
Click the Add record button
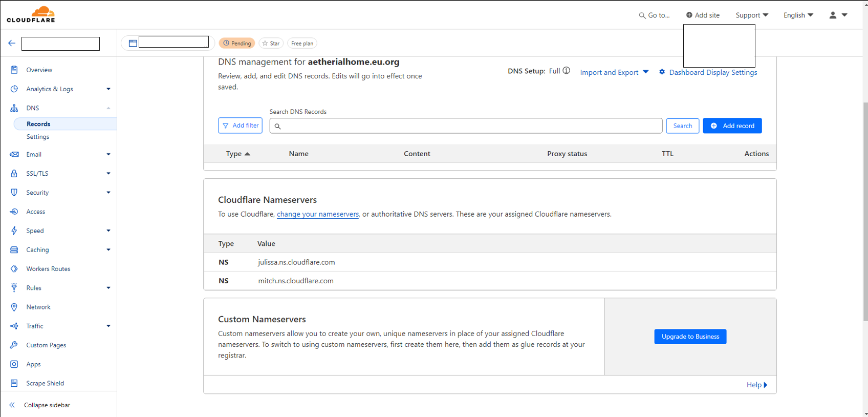(732, 126)
